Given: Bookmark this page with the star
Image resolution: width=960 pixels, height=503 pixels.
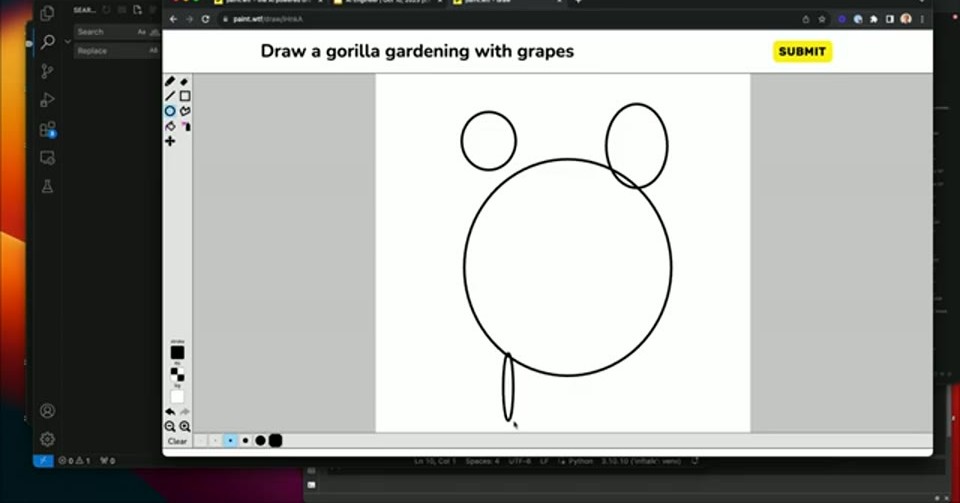Looking at the screenshot, I should point(822,19).
